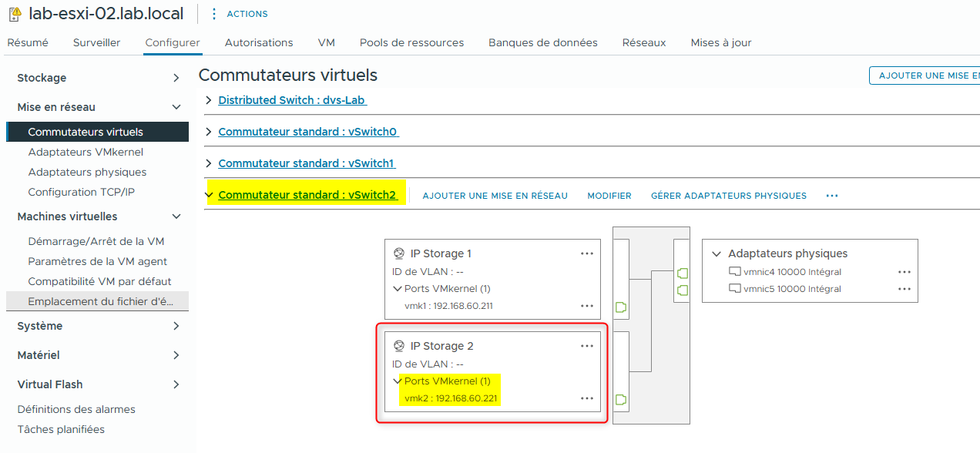Screen dimensions: 980x453
Task: Click the warning icon beside lab-esxi-02.lab.local
Action: tap(13, 13)
